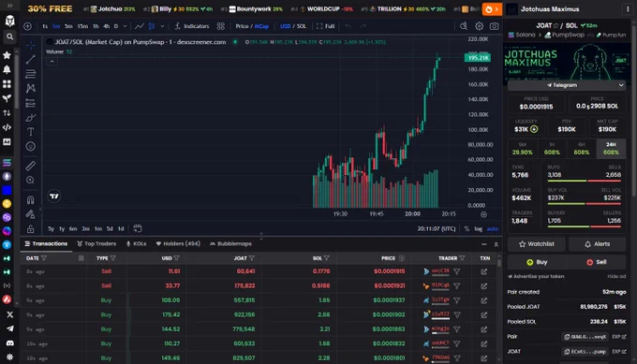Toggle log scale on chart

478,229
